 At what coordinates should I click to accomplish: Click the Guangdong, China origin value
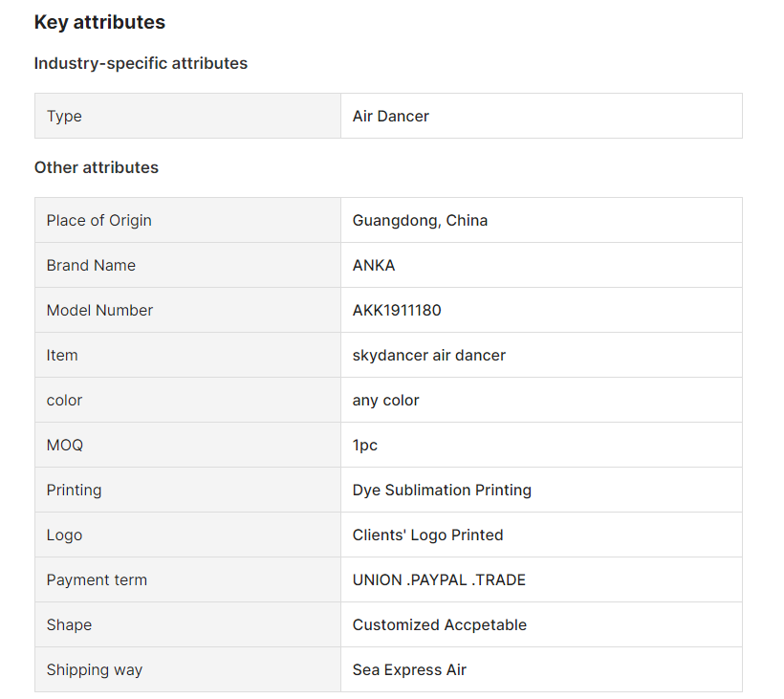click(420, 221)
